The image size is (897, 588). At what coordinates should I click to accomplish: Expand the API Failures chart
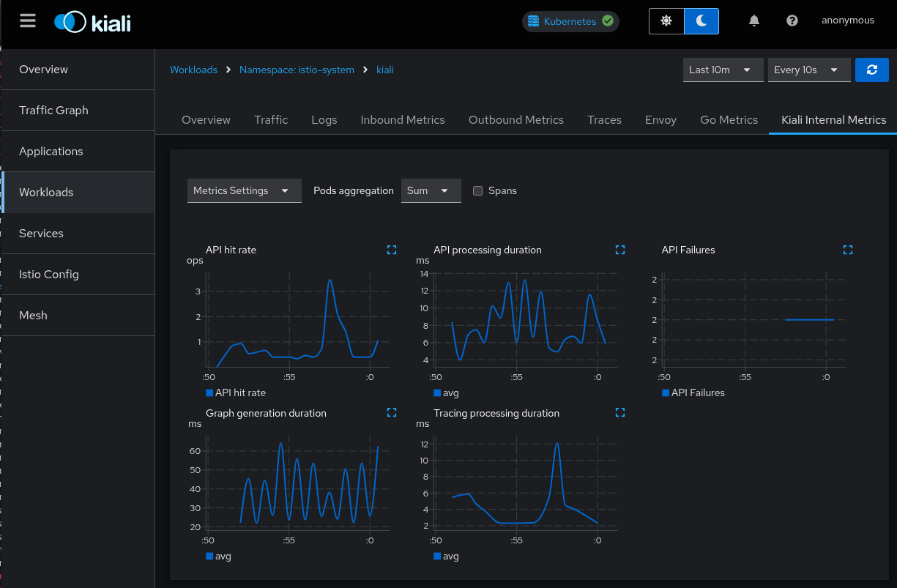click(848, 250)
